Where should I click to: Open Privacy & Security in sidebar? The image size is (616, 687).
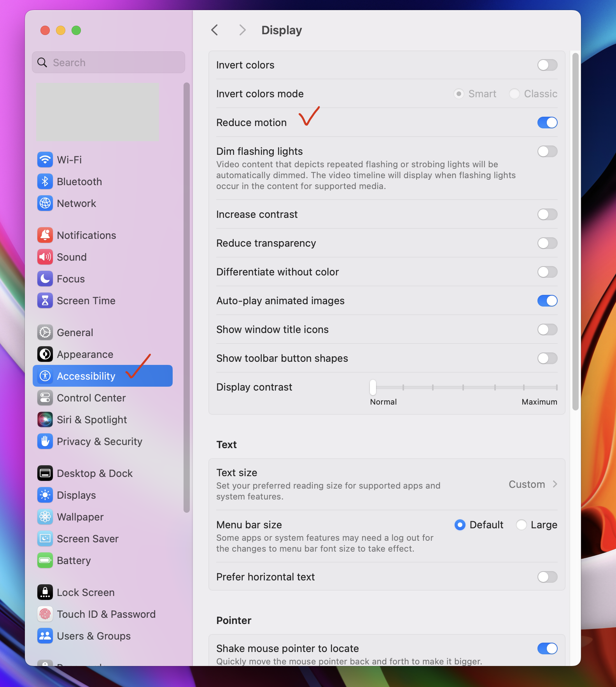point(99,442)
